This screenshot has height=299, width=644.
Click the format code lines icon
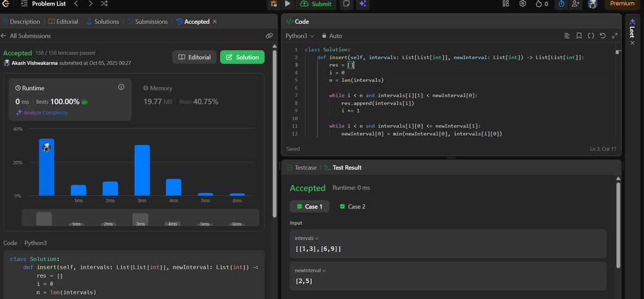567,36
